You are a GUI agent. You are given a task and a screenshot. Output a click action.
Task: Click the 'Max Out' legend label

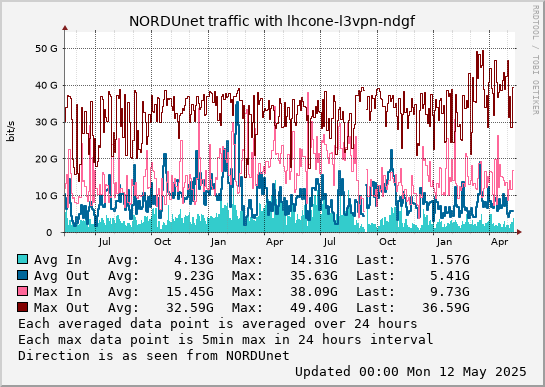pos(62,308)
